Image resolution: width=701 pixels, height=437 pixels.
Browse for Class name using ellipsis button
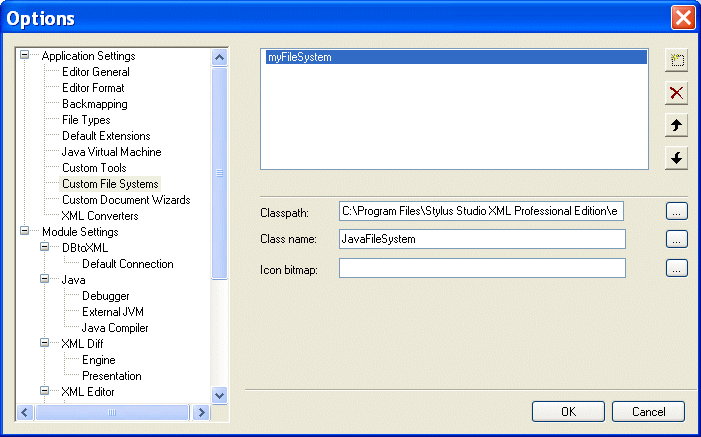(677, 239)
